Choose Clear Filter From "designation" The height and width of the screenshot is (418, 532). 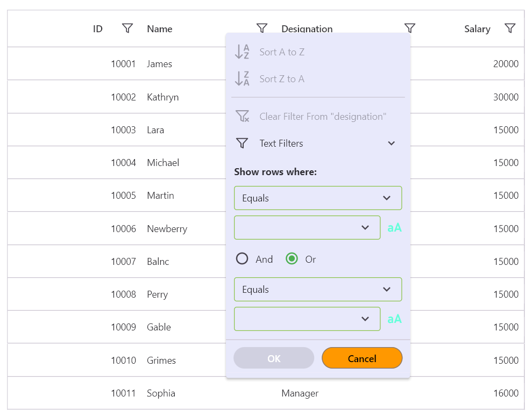tap(318, 116)
